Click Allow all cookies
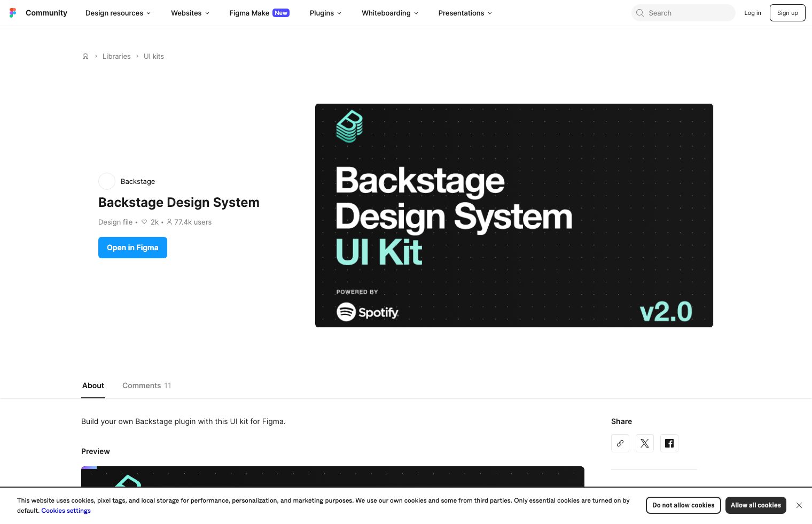The height and width of the screenshot is (524, 812). pos(755,505)
